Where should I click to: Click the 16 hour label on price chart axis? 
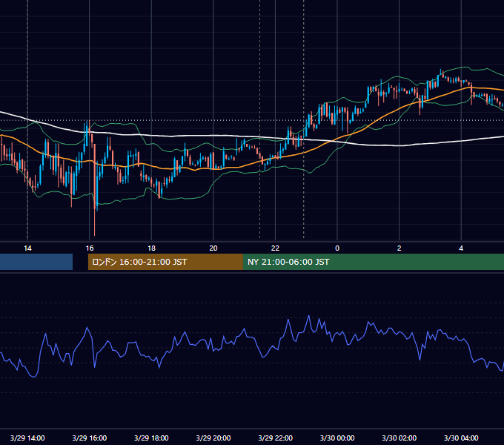tap(90, 248)
